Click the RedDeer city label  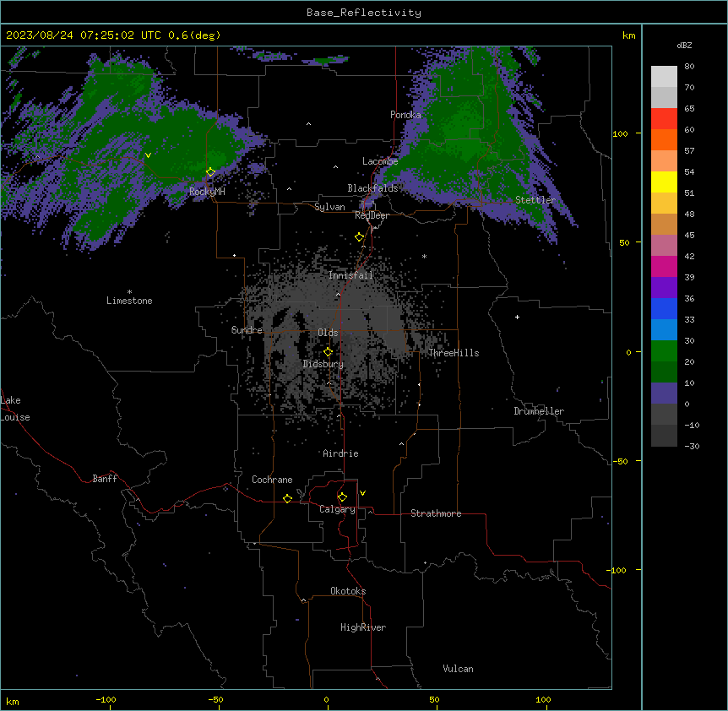372,215
